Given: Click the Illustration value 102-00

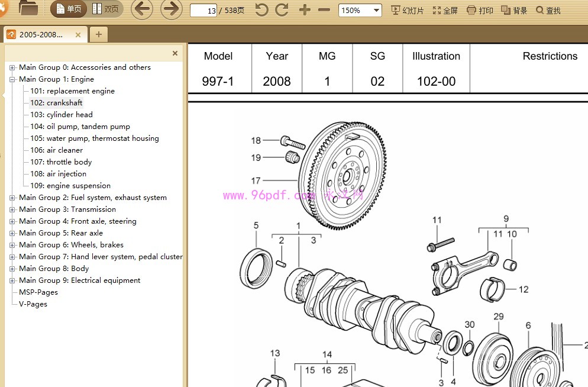Looking at the screenshot, I should [436, 81].
